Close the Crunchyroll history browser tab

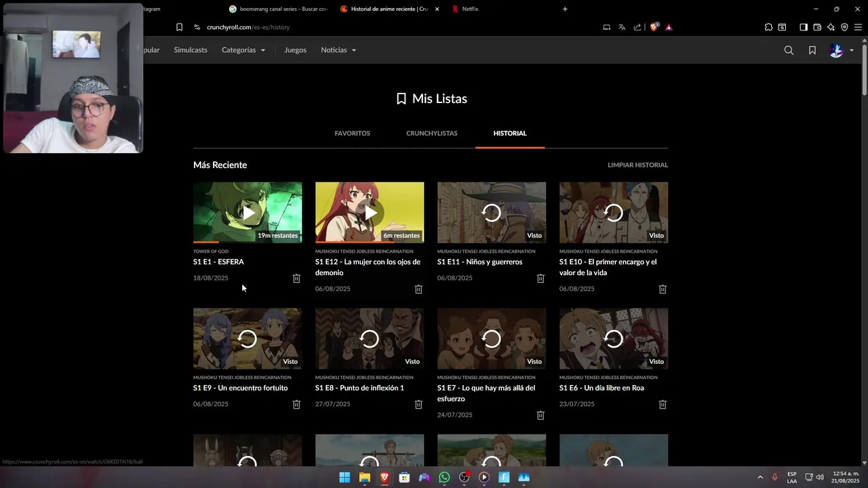(x=437, y=9)
